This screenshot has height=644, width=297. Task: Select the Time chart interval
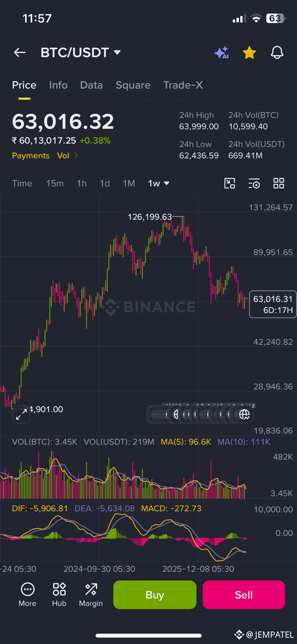[22, 184]
